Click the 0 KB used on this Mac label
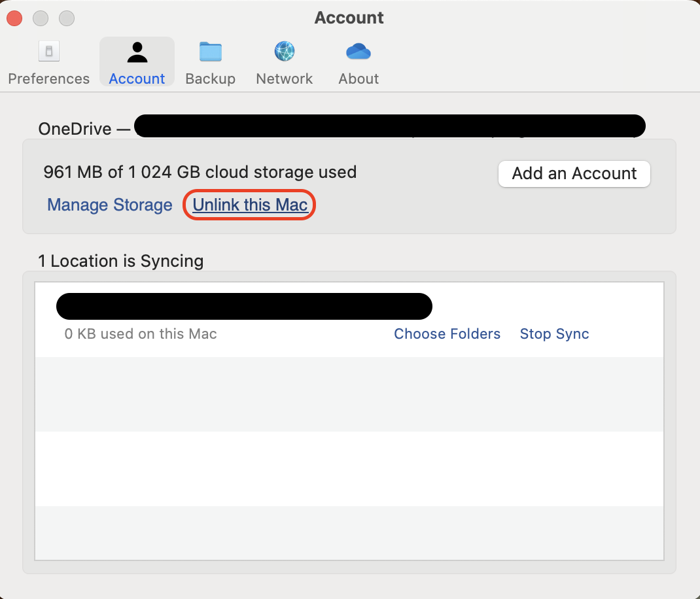This screenshot has height=599, width=700. coord(140,334)
